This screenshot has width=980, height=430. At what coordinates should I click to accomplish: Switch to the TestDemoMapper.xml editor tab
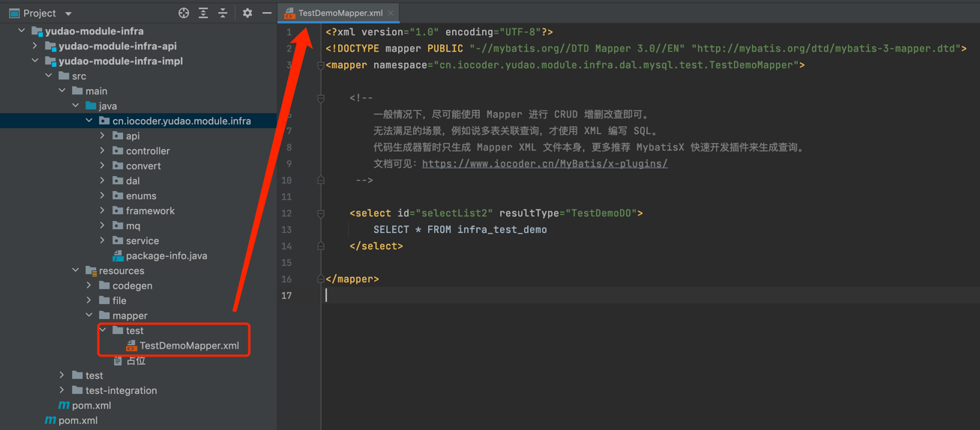click(x=340, y=13)
